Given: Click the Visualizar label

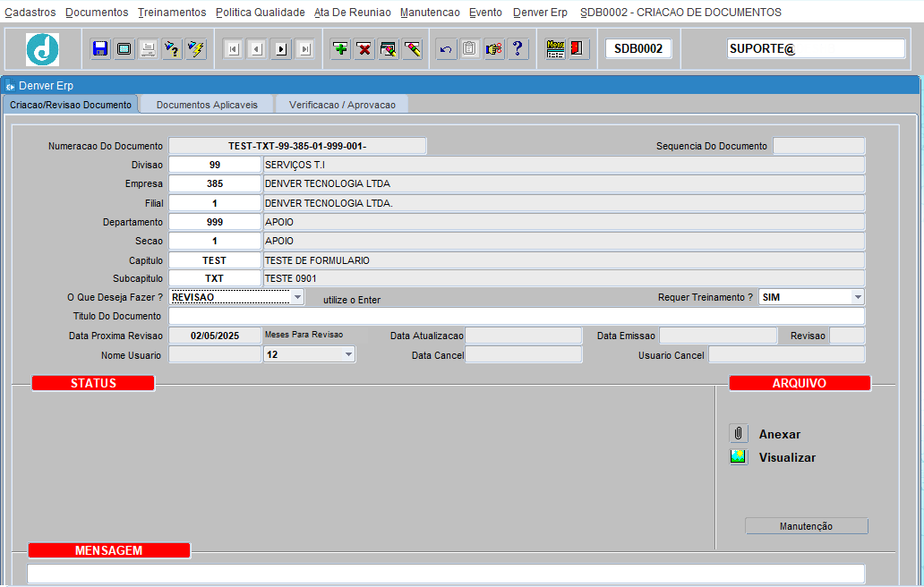Looking at the screenshot, I should pos(787,457).
